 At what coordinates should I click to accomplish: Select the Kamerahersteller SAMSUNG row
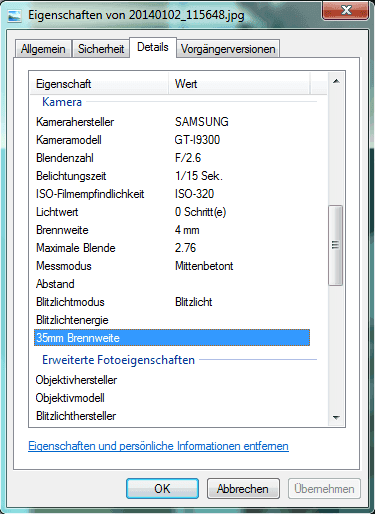(x=172, y=122)
